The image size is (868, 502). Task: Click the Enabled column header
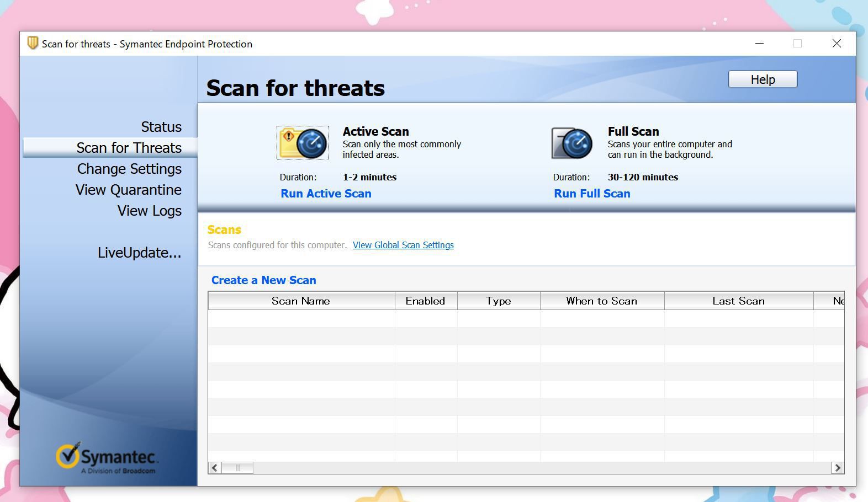point(426,301)
